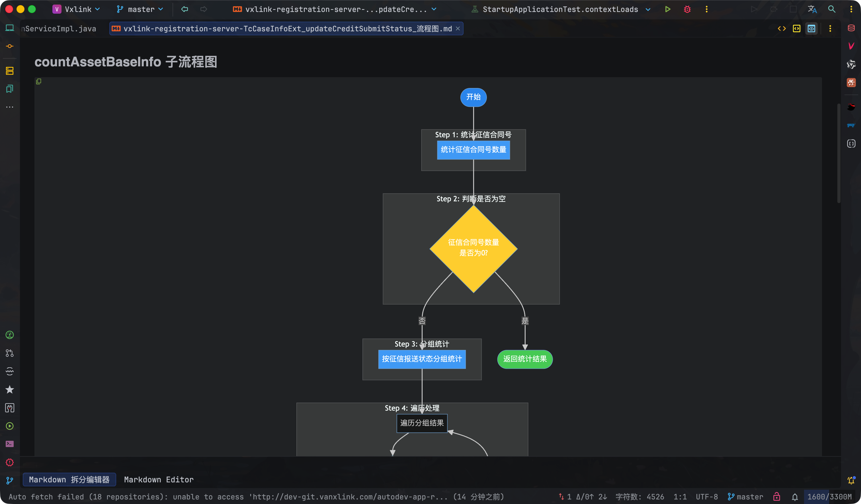Click the memory indicator 1600/3300M
The width and height of the screenshot is (861, 504).
pyautogui.click(x=829, y=497)
